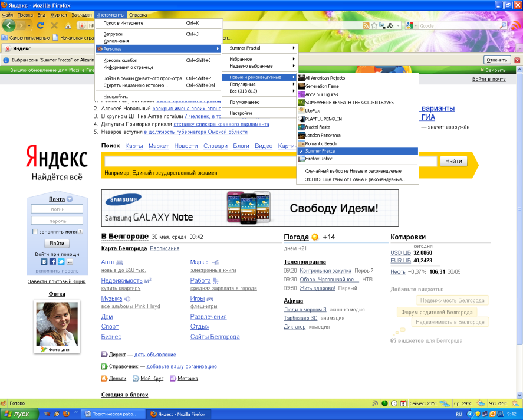Screen dimensions: 523x420
Task: Click the Войти login button
Action: (57, 244)
